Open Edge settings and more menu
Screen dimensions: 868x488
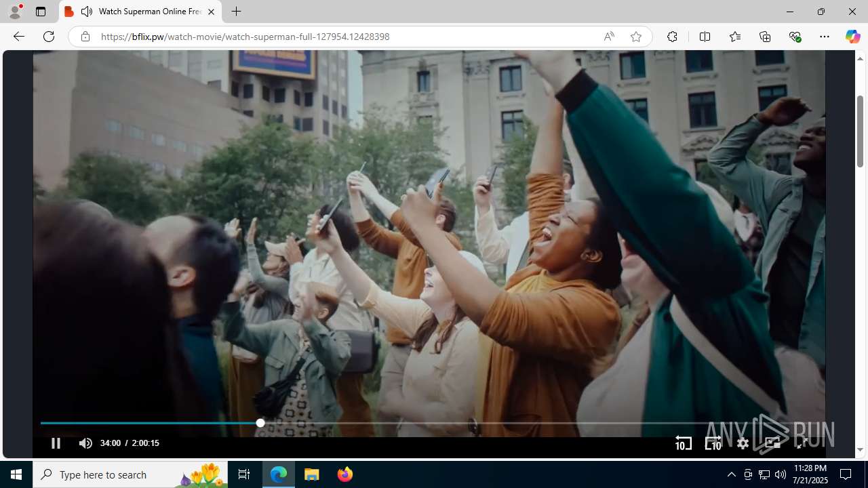tap(825, 37)
